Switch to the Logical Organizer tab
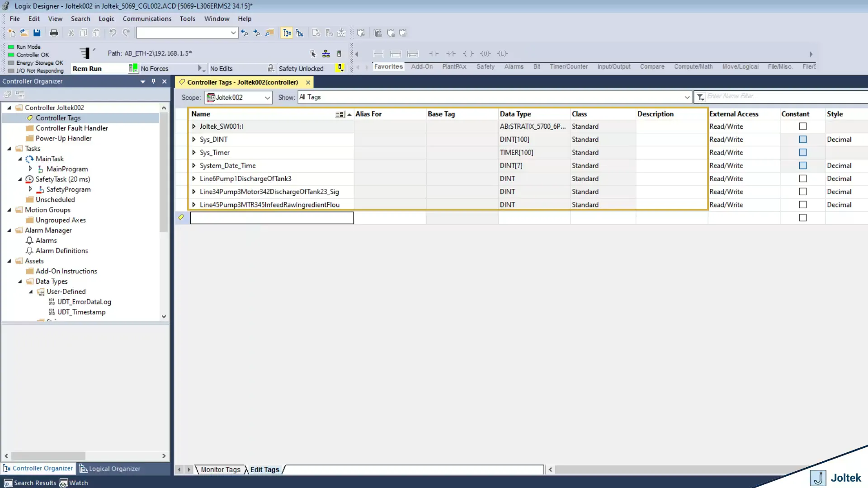This screenshot has height=488, width=868. pos(110,469)
